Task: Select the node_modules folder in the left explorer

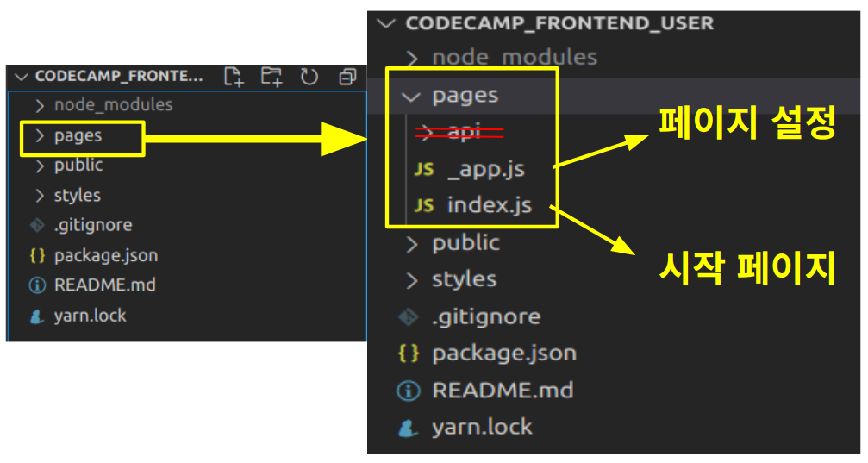Action: coord(114,105)
